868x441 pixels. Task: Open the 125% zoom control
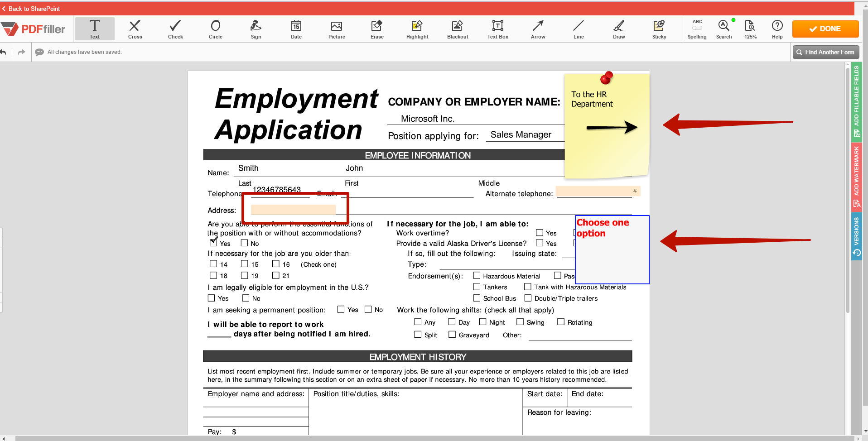(750, 29)
